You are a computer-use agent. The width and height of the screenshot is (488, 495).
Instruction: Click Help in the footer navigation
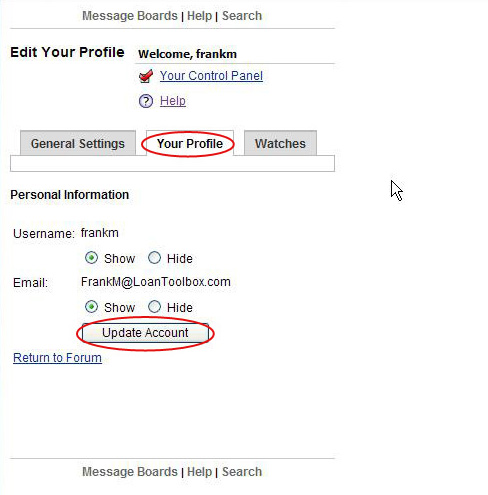pos(199,472)
